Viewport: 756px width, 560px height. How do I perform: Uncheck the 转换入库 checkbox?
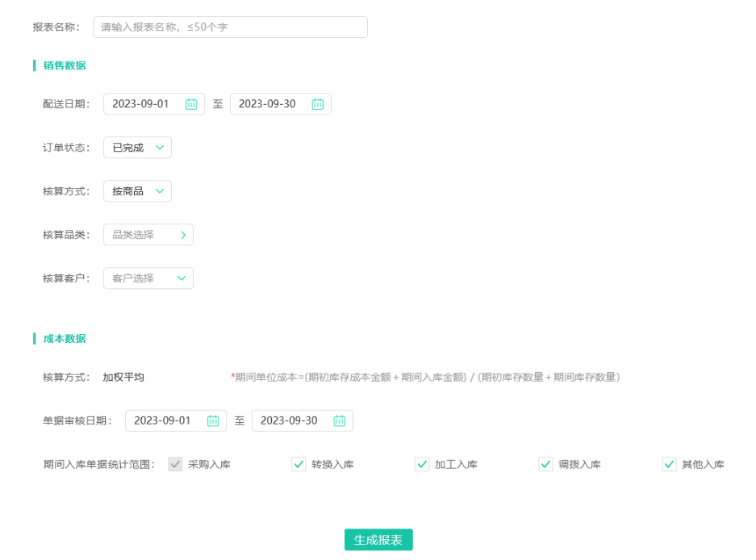pos(299,464)
